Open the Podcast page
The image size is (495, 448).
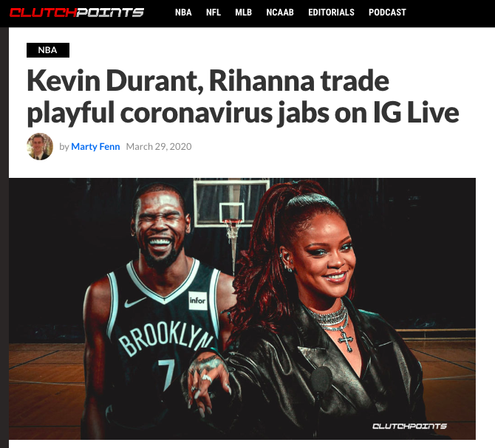pyautogui.click(x=387, y=13)
